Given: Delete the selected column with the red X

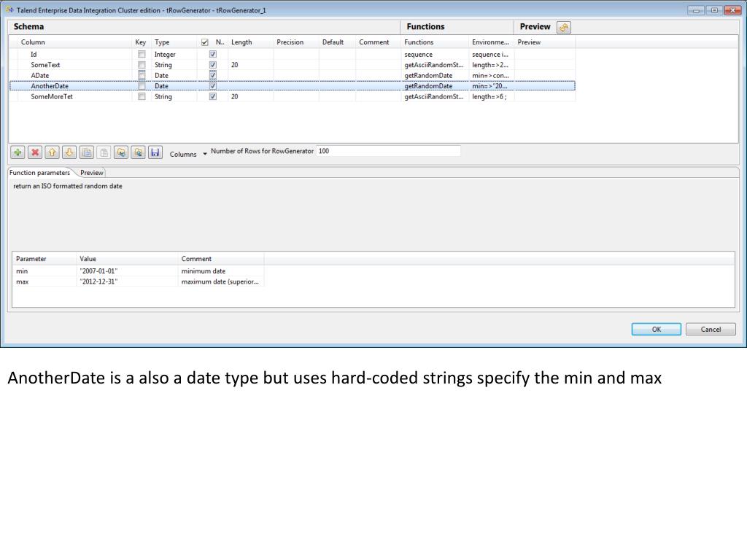Looking at the screenshot, I should pyautogui.click(x=35, y=152).
